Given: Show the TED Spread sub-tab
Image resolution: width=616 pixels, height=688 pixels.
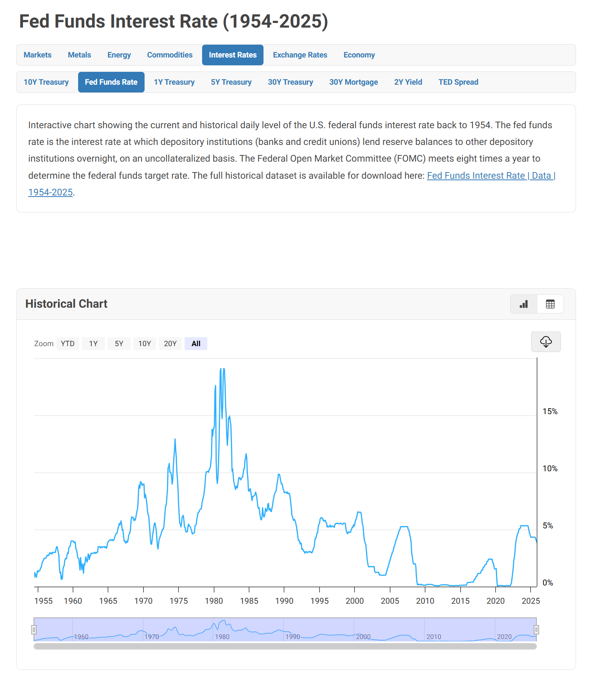Looking at the screenshot, I should (x=458, y=82).
